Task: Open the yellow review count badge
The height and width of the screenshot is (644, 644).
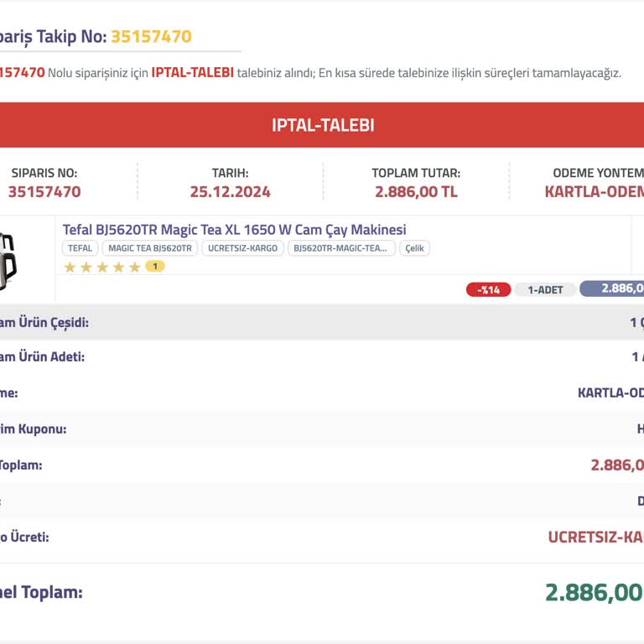Action: (155, 267)
